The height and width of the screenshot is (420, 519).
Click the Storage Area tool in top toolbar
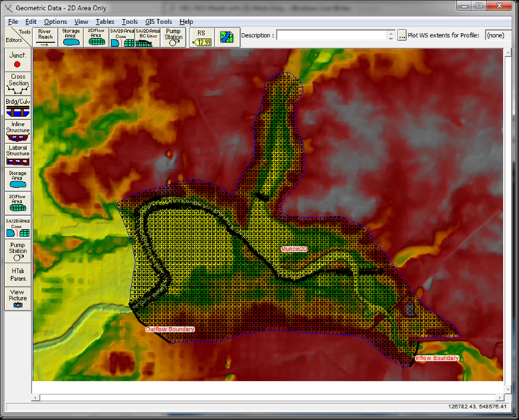coord(71,37)
